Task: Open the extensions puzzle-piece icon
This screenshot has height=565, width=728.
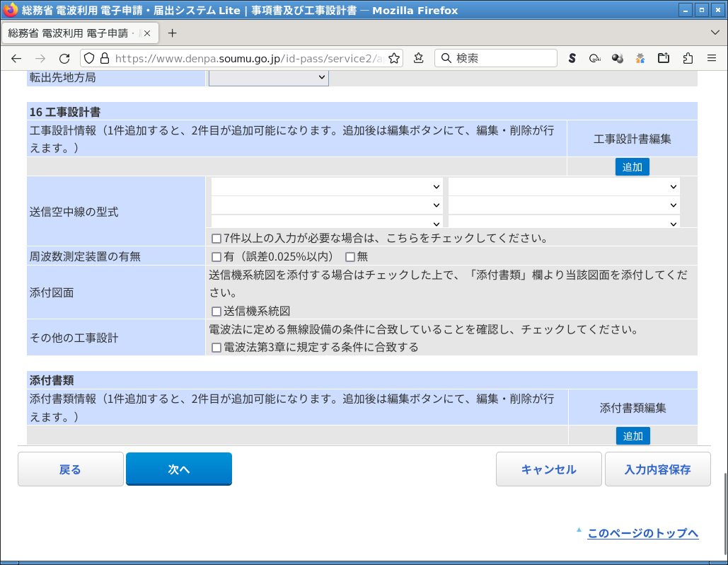Action: [x=688, y=58]
